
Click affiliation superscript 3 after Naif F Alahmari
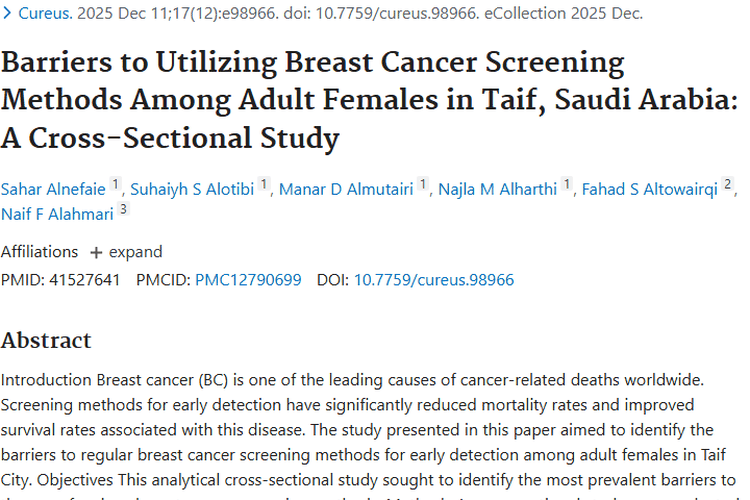click(x=123, y=208)
